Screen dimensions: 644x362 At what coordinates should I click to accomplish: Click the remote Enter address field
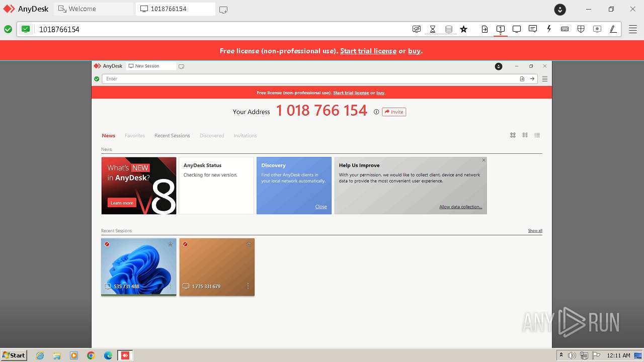click(310, 79)
